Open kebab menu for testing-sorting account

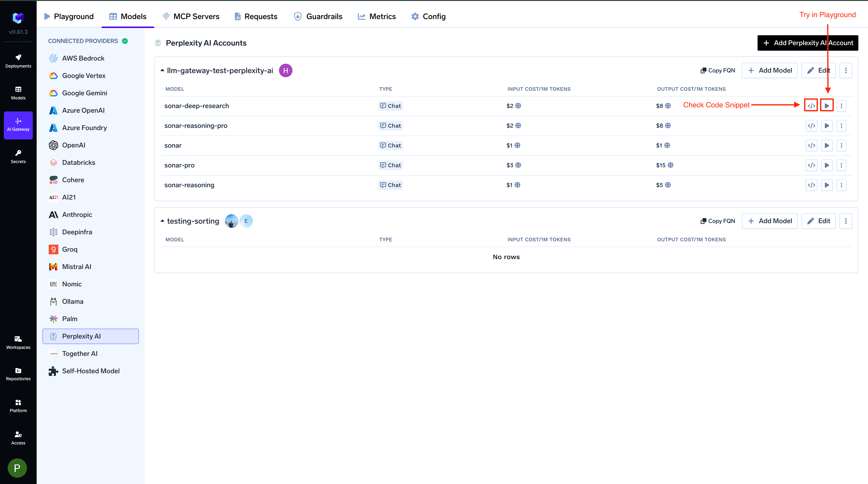point(846,221)
